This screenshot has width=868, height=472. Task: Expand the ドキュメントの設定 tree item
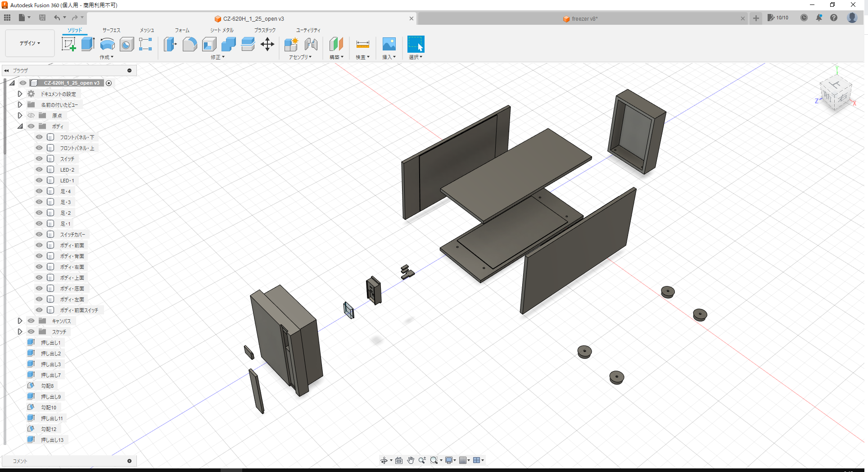tap(20, 94)
